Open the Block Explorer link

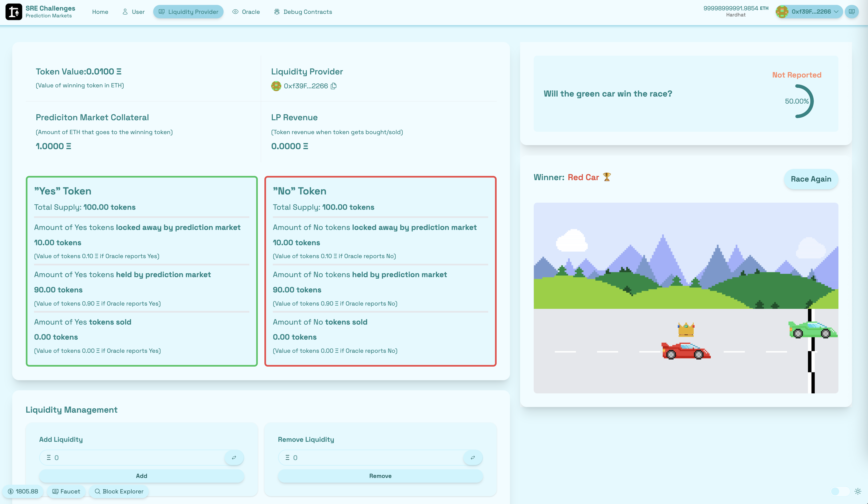(x=119, y=491)
